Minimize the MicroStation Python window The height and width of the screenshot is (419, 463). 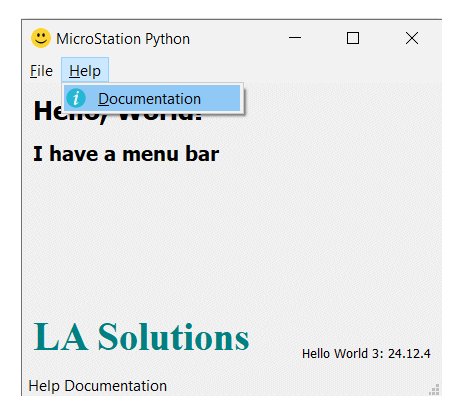coord(295,38)
